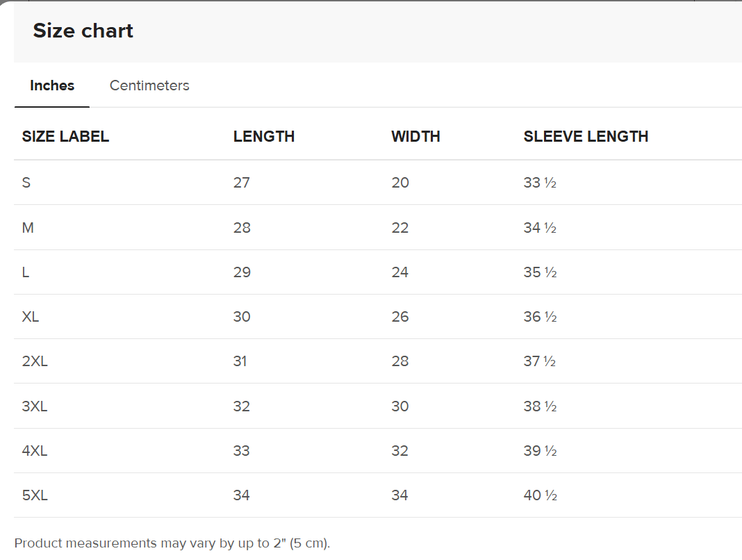Select the 5XL size row label
The height and width of the screenshot is (560, 742).
(x=35, y=495)
